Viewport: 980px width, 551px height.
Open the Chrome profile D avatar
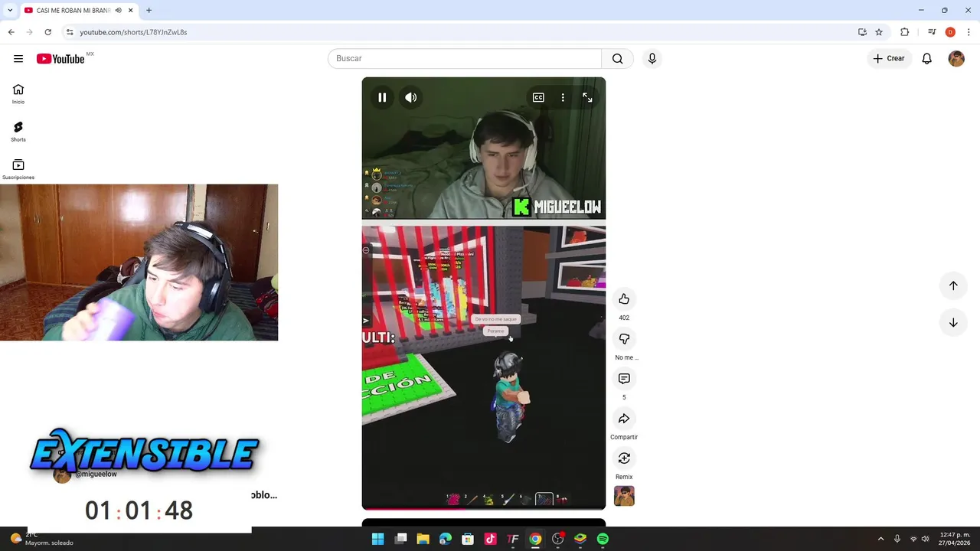950,32
